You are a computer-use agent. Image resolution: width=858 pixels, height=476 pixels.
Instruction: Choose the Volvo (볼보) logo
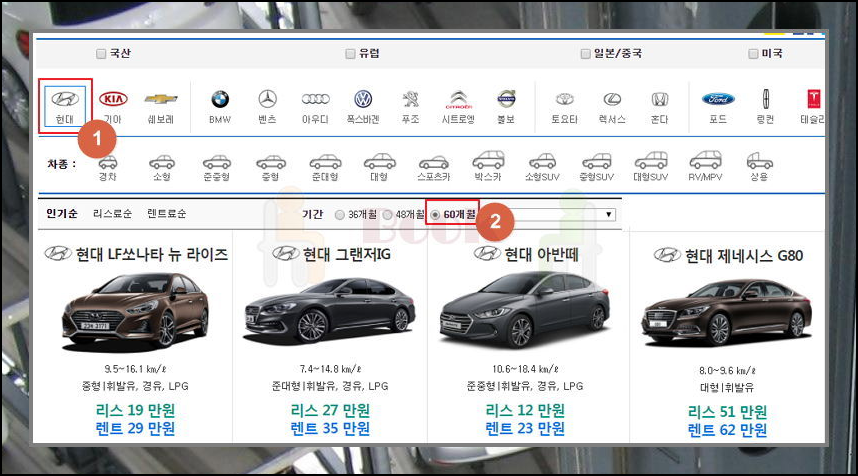coord(506,99)
